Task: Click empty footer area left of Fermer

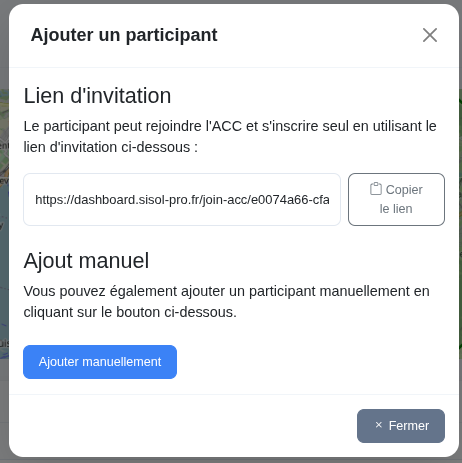Action: coord(180,426)
